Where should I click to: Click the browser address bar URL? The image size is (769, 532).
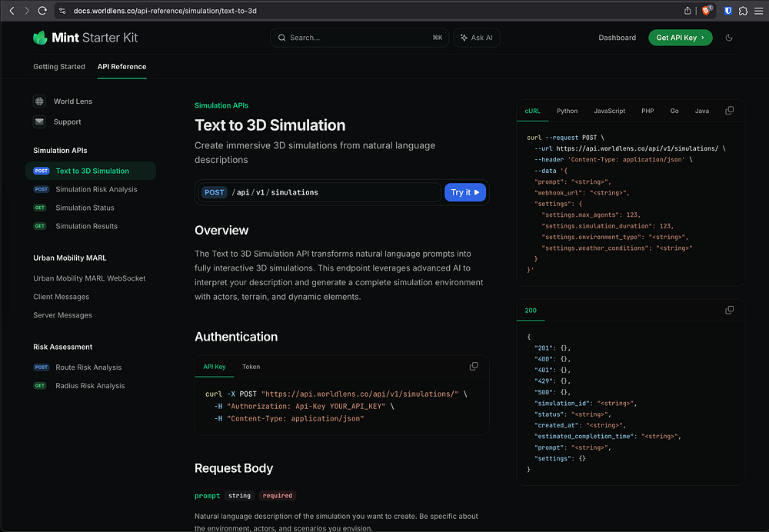[165, 11]
